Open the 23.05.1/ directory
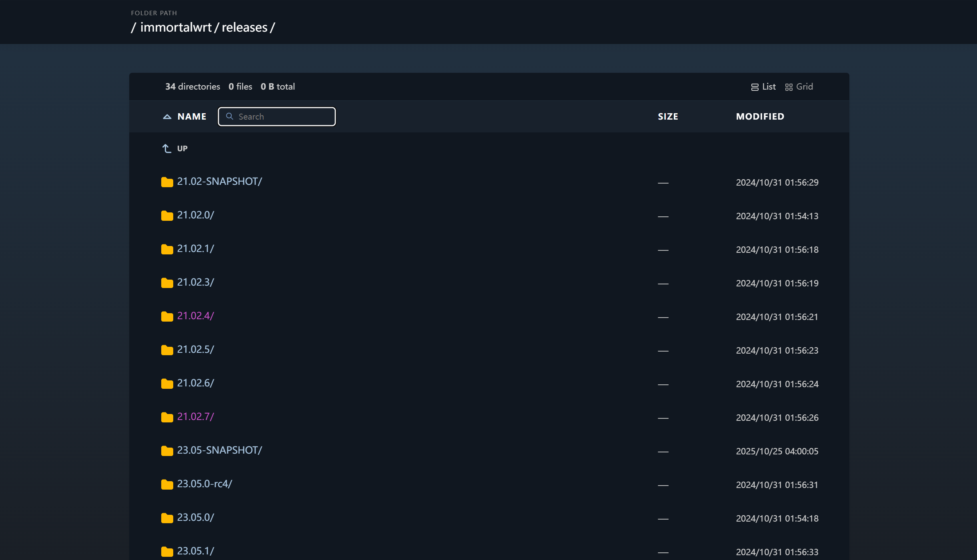Viewport: 977px width, 560px height. coord(196,551)
